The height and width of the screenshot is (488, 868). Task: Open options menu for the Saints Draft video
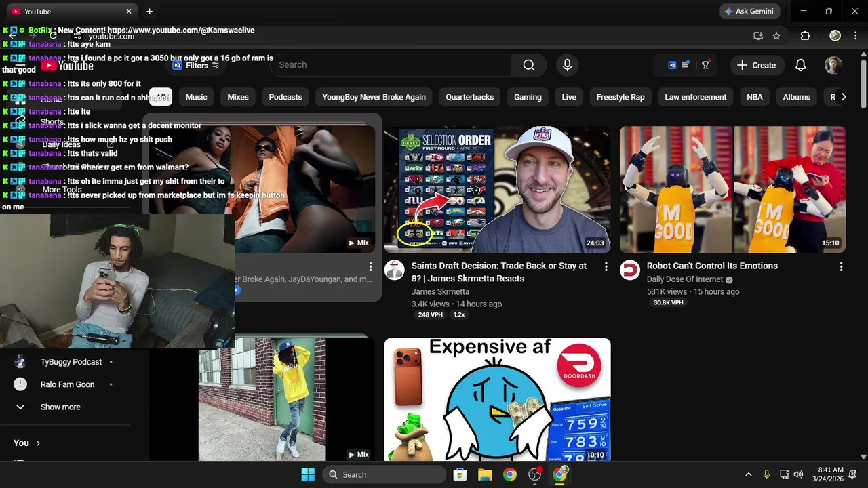pyautogui.click(x=606, y=267)
